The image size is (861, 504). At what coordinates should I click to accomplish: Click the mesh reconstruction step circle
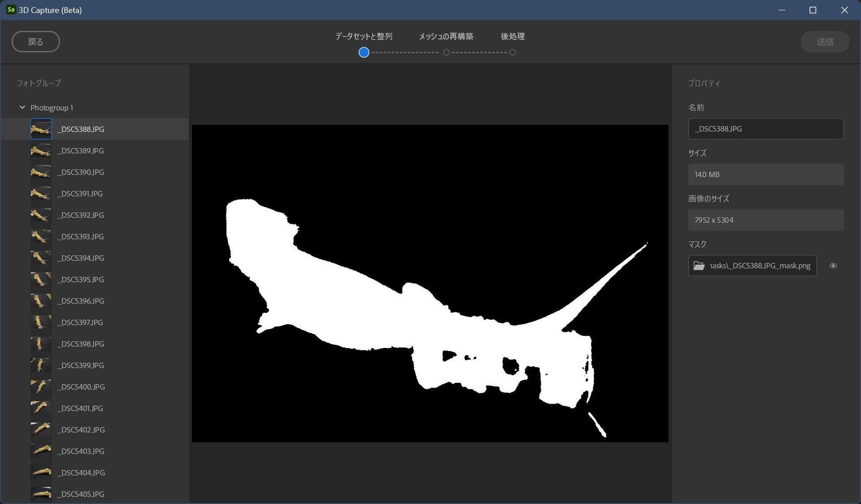tap(446, 52)
